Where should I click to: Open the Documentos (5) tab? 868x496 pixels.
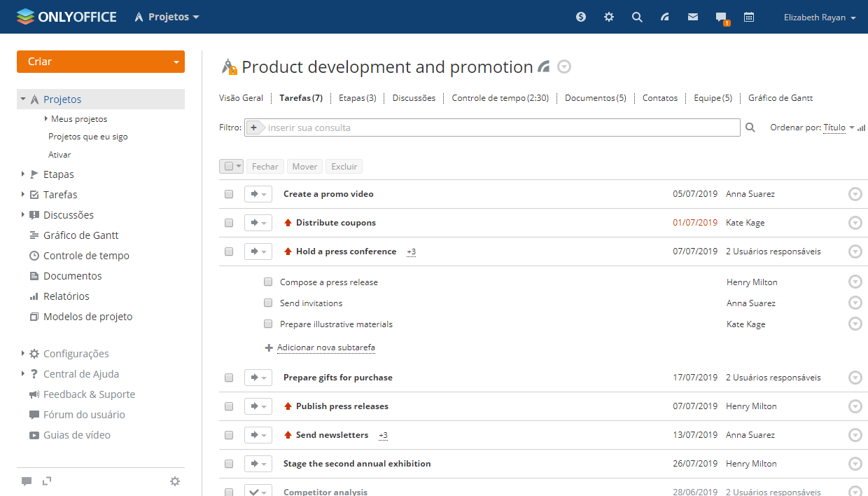click(595, 98)
